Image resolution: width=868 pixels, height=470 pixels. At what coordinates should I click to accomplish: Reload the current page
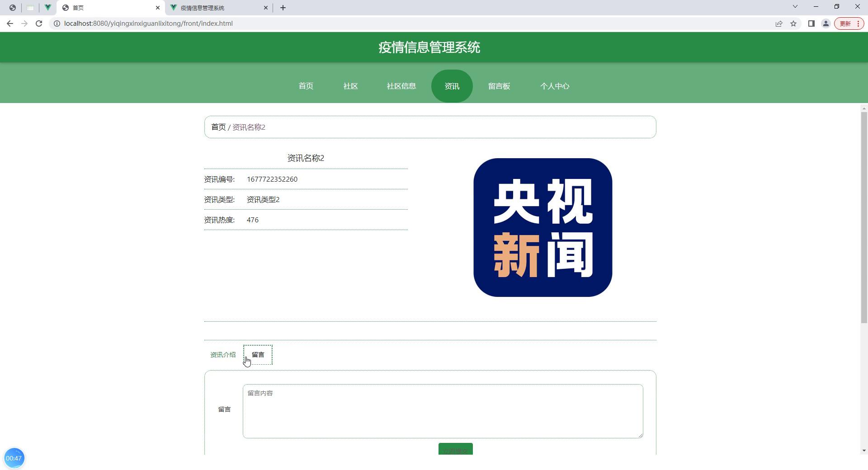(x=39, y=23)
